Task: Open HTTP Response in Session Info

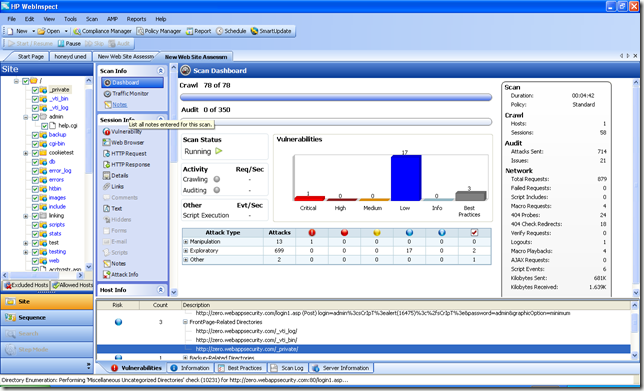Action: (126, 165)
